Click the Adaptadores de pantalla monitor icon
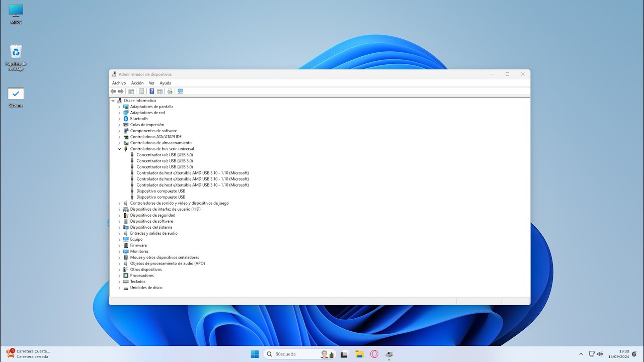 point(126,107)
